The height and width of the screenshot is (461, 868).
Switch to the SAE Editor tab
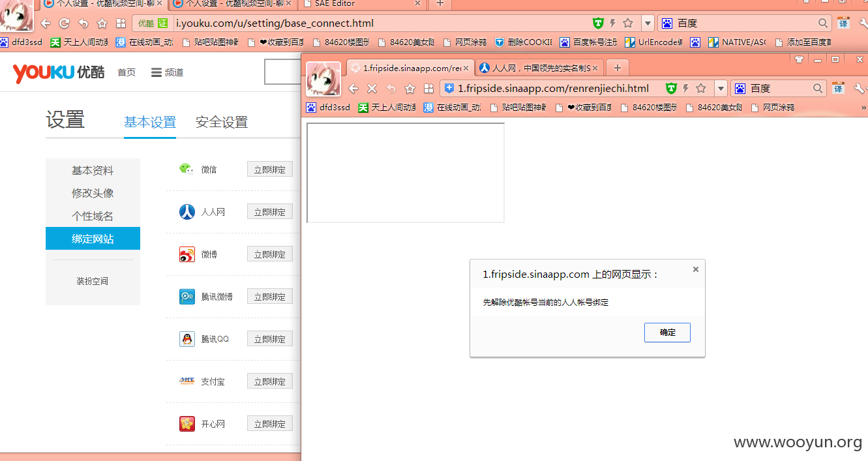click(x=361, y=4)
